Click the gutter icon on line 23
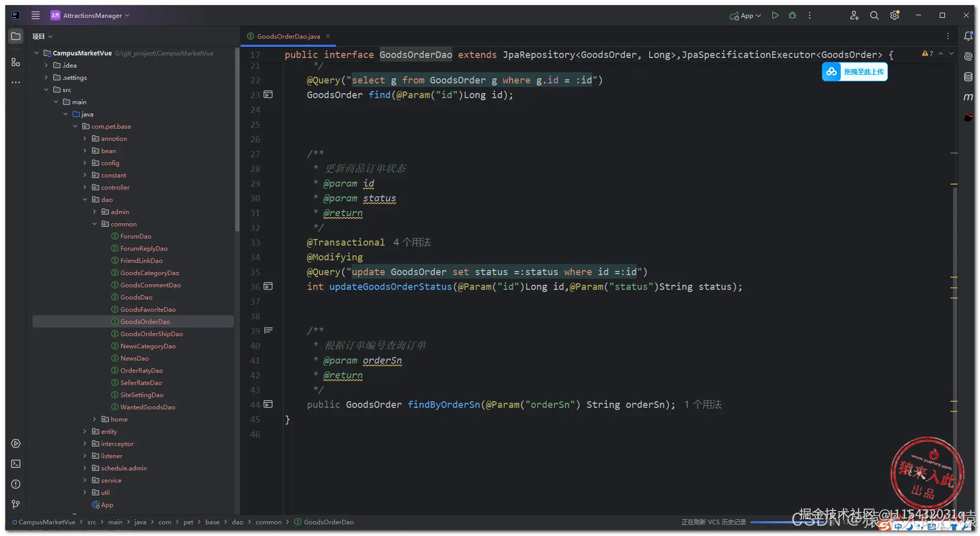This screenshot has height=536, width=980. click(x=268, y=95)
